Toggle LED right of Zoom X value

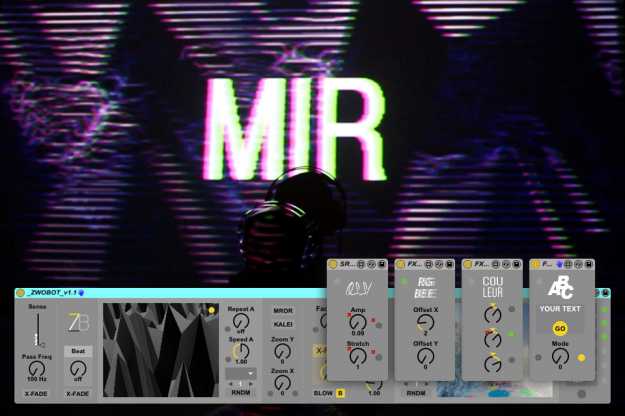(x=295, y=394)
